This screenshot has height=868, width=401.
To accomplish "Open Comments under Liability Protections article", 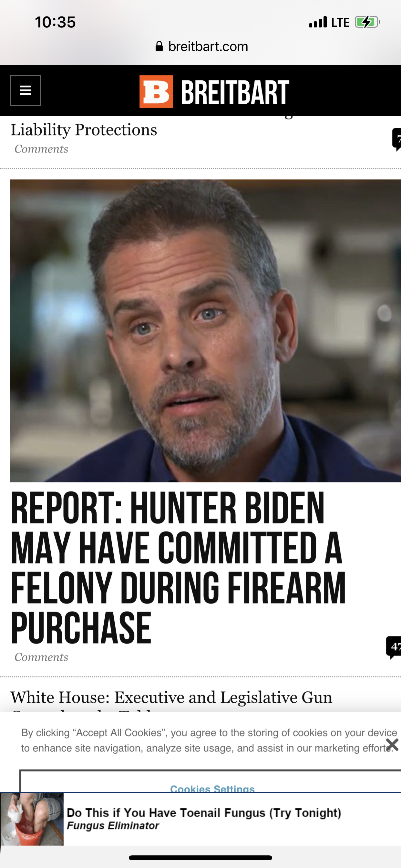I will (x=41, y=149).
